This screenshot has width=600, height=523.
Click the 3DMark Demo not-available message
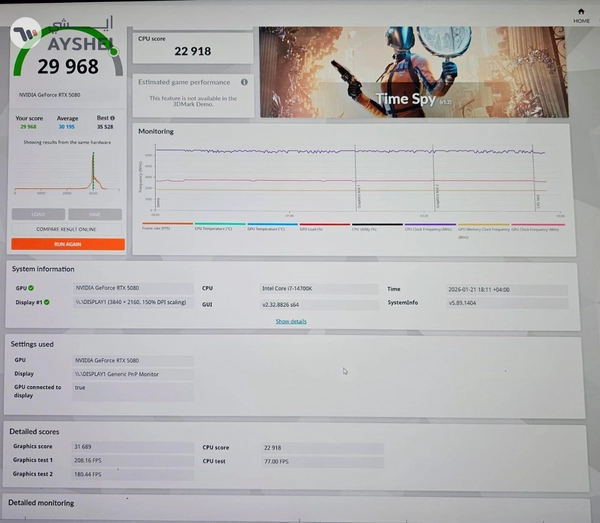(193, 101)
